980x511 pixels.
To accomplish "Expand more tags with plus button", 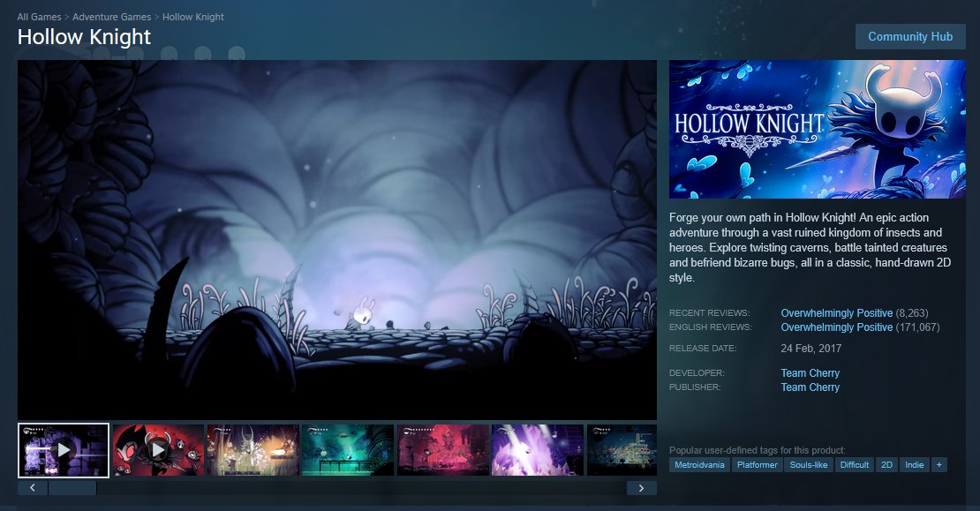I will pos(939,465).
